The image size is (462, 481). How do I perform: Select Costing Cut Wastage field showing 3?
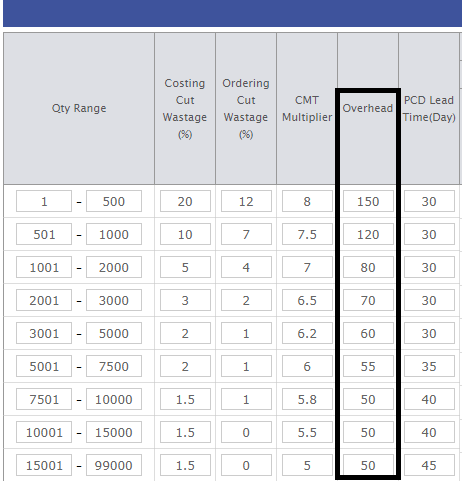click(185, 300)
